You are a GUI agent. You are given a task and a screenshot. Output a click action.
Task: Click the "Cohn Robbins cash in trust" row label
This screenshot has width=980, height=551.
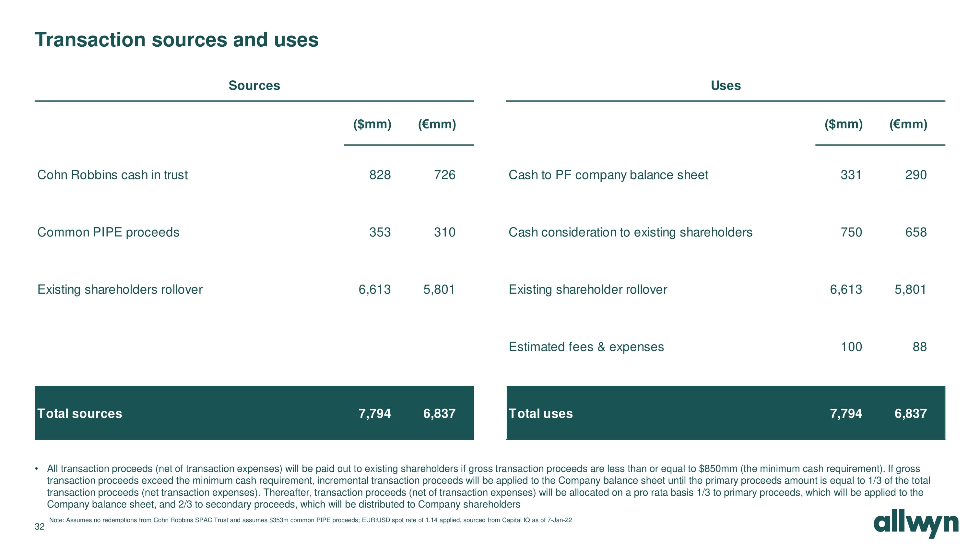(112, 175)
